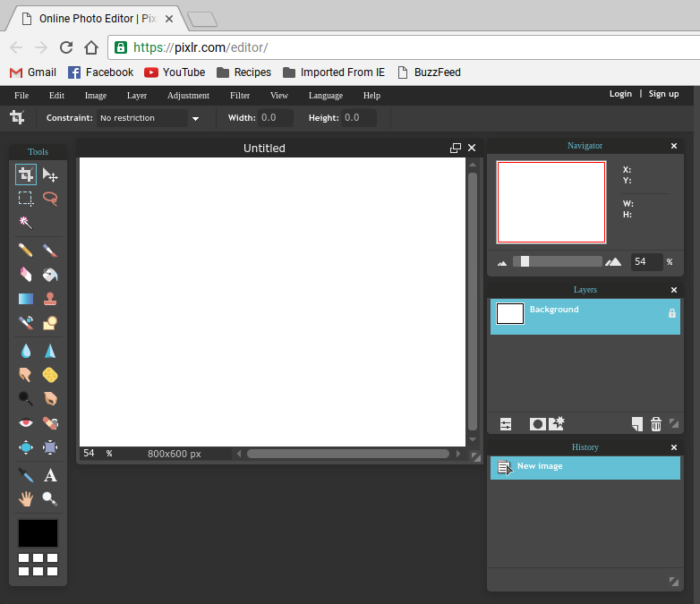The image size is (700, 604).
Task: Click the Sign up link
Action: point(663,94)
